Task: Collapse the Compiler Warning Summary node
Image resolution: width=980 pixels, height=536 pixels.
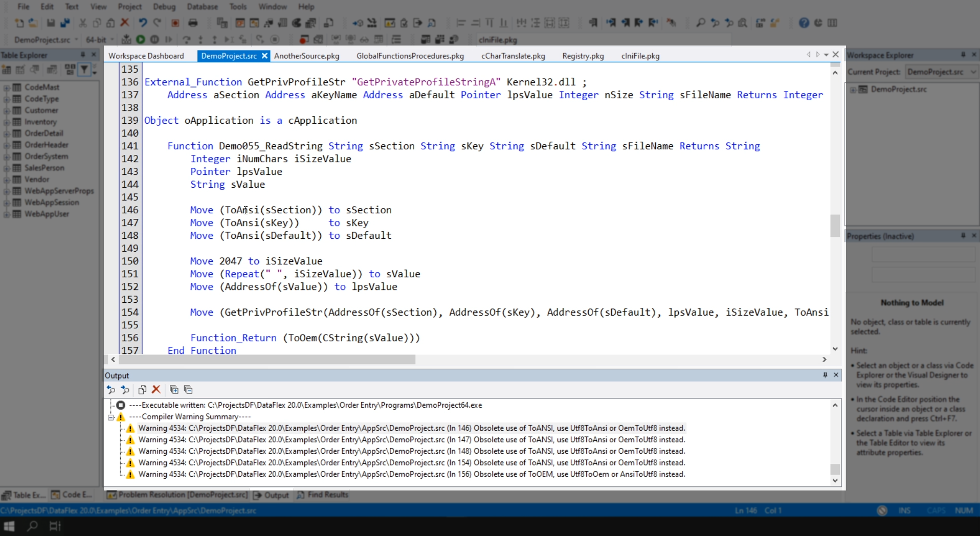Action: pos(111,417)
